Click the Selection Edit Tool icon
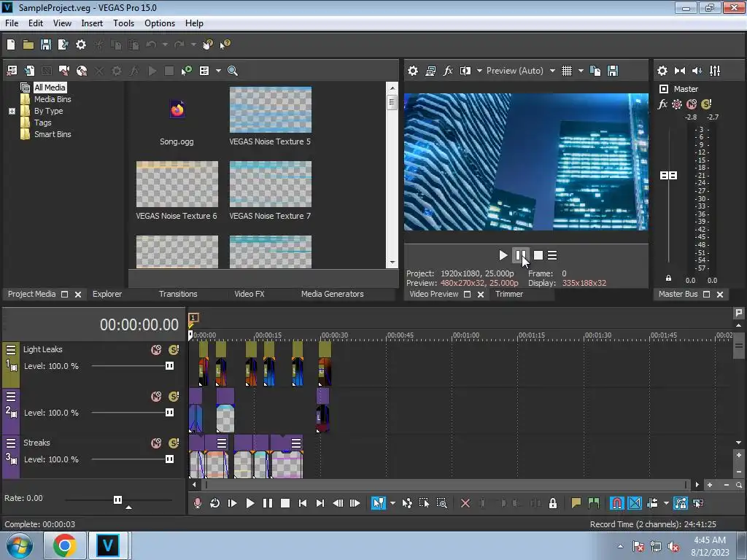Screen dimensions: 747x560 click(x=424, y=503)
